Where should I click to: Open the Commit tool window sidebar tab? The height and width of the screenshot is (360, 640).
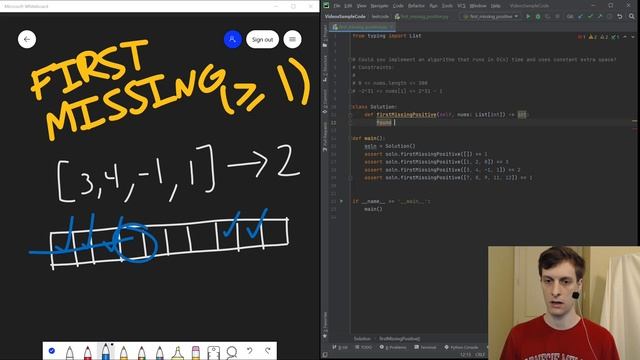coord(325,101)
